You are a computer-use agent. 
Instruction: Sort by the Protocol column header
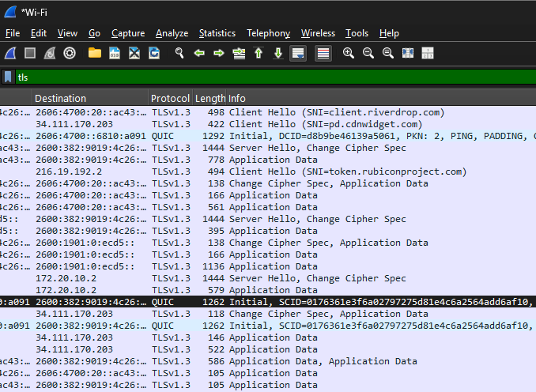[x=171, y=99]
